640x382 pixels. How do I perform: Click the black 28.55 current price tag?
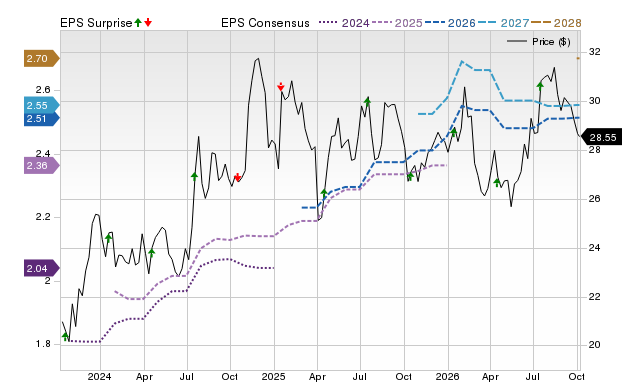[x=602, y=138]
